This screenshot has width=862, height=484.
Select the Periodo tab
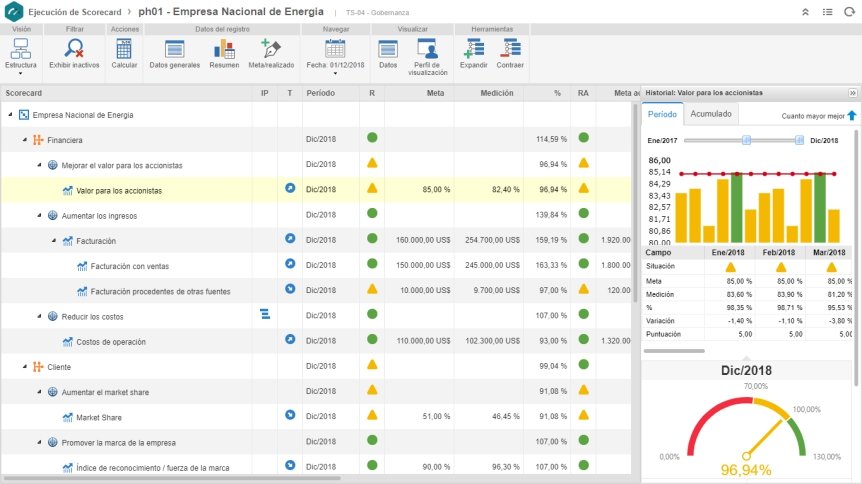pos(662,114)
